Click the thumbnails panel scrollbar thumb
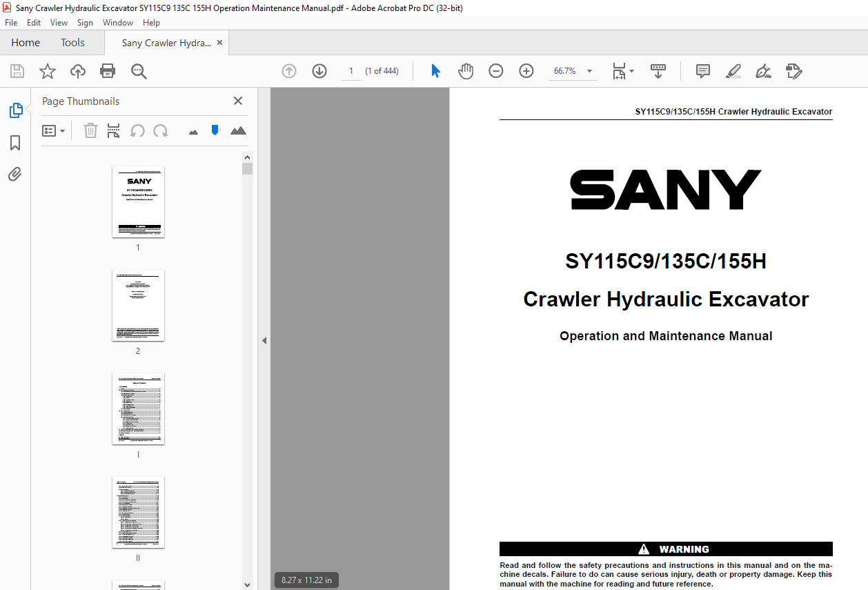This screenshot has width=868, height=590. [x=248, y=169]
